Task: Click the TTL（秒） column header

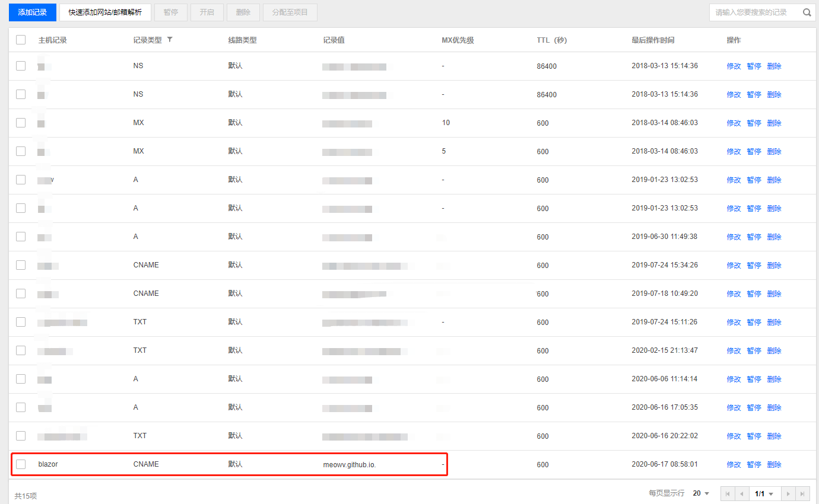Action: click(x=552, y=40)
